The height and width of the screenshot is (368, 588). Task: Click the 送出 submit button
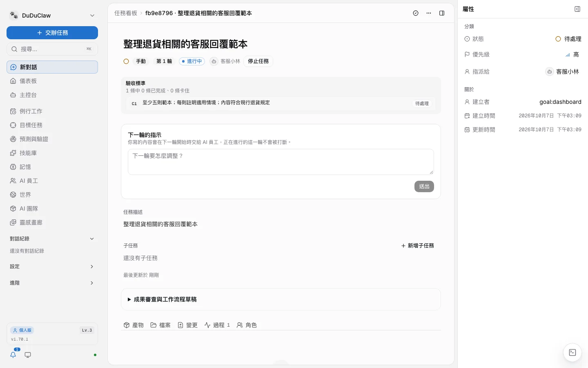(424, 186)
